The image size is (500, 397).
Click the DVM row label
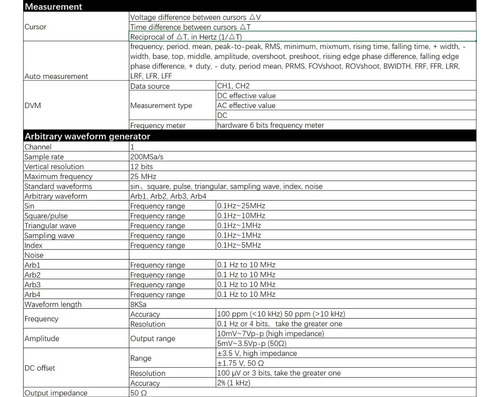pyautogui.click(x=76, y=105)
